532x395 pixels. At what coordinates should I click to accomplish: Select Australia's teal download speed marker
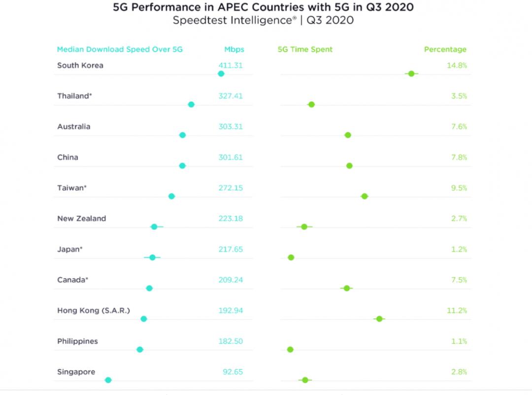[183, 135]
